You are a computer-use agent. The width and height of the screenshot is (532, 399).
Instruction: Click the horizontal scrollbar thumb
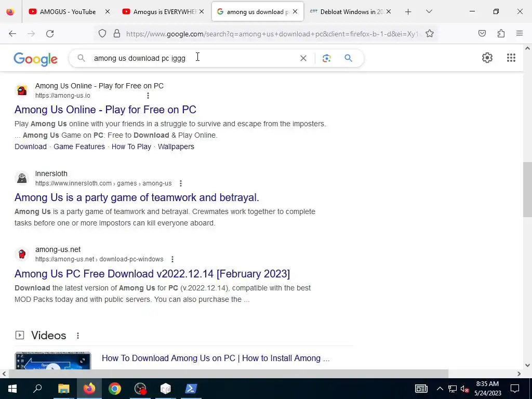pyautogui.click(x=229, y=374)
